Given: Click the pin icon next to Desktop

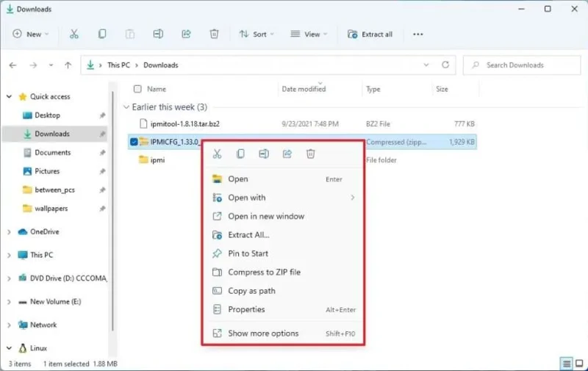Looking at the screenshot, I should (102, 115).
